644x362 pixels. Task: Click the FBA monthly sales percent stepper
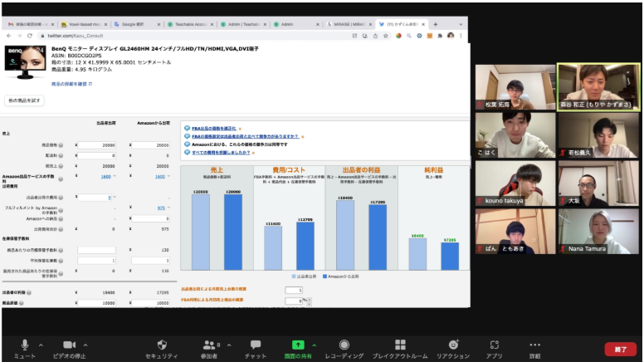310,301
